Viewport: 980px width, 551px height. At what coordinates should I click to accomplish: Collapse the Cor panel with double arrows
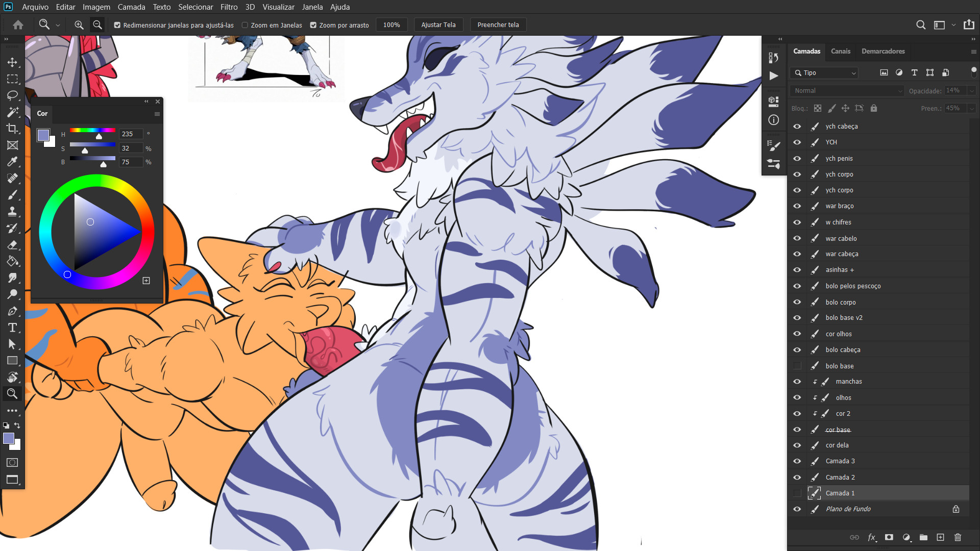coord(146,102)
